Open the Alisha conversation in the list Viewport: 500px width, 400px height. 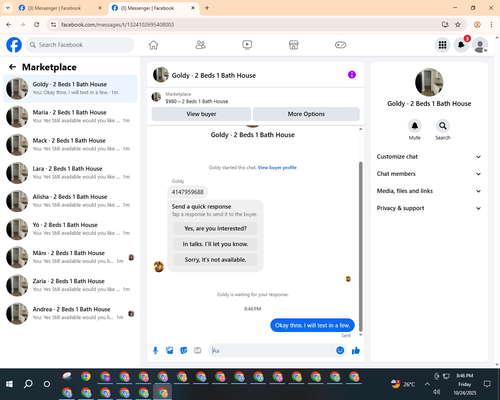(70, 201)
